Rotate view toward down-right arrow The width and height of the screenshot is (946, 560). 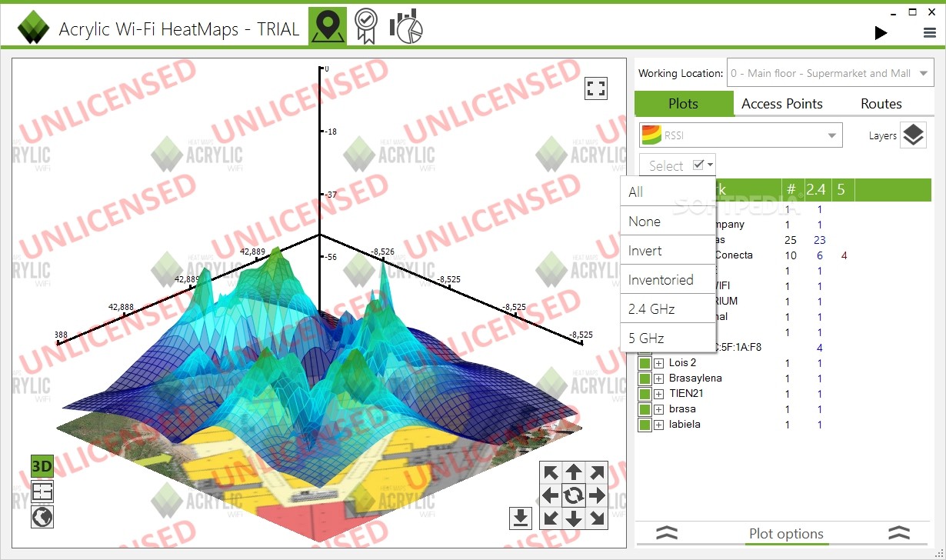coord(597,518)
